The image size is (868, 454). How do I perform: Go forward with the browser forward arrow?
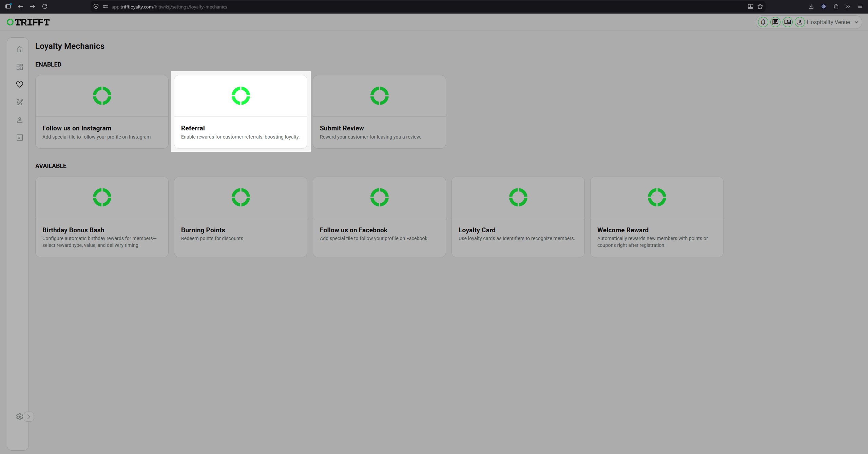33,6
